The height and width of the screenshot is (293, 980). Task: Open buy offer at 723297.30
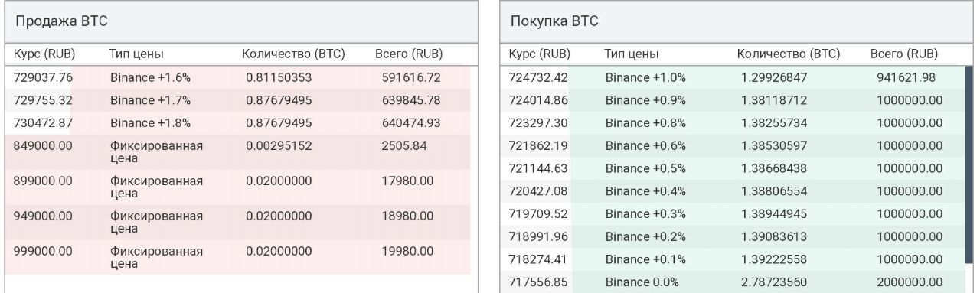[733, 122]
